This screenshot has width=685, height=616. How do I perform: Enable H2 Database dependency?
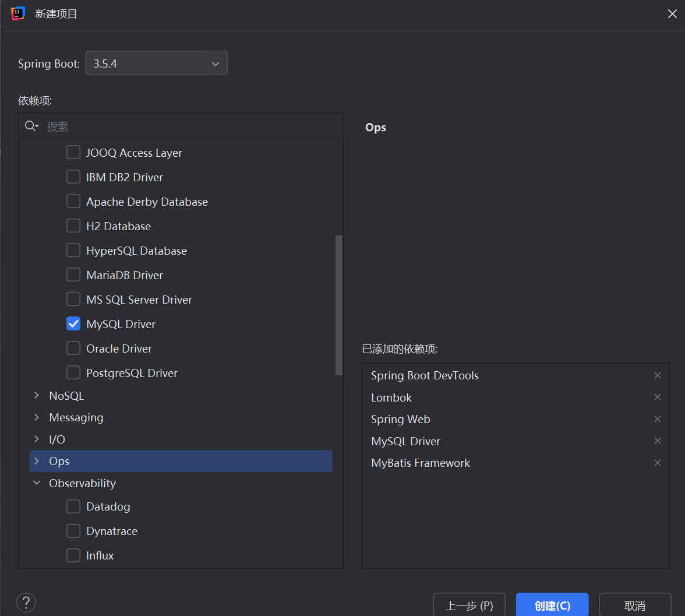pos(73,226)
